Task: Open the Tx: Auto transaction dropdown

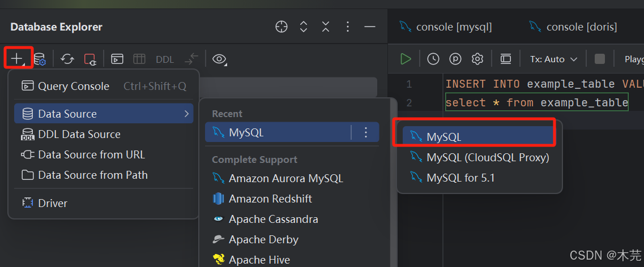Action: 553,59
